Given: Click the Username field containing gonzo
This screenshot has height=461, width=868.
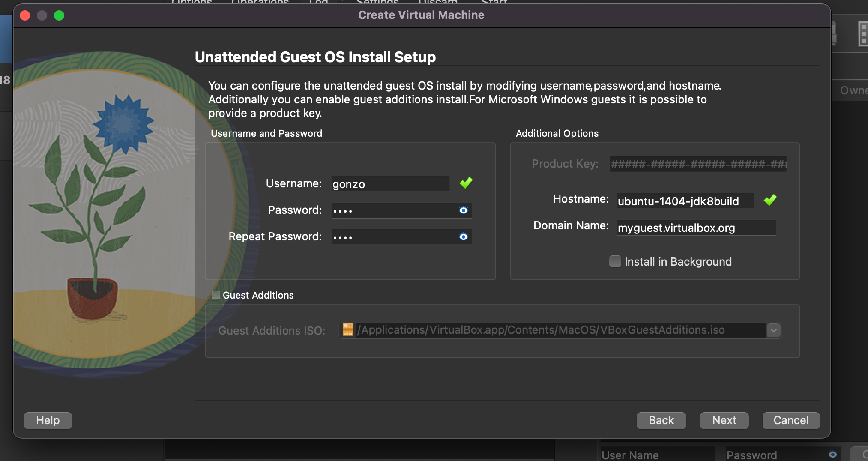Looking at the screenshot, I should coord(390,184).
